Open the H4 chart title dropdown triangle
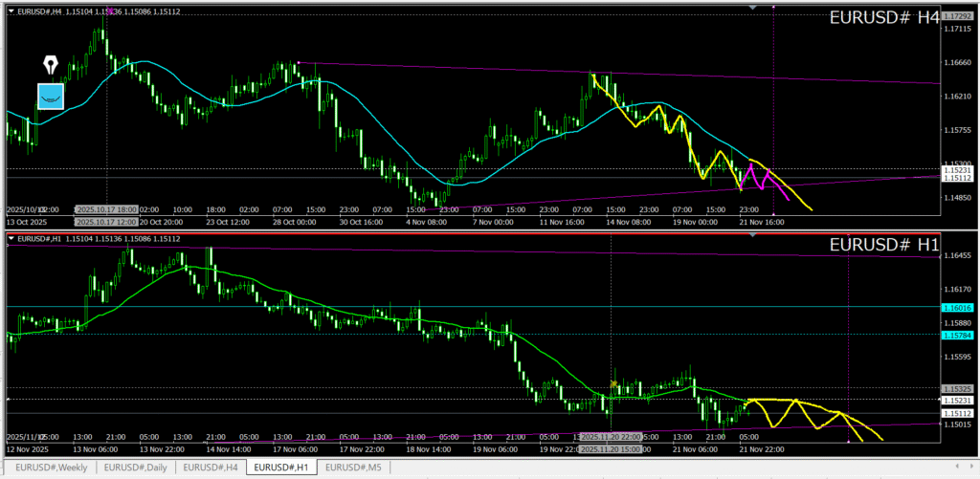This screenshot has width=980, height=479. [11, 11]
